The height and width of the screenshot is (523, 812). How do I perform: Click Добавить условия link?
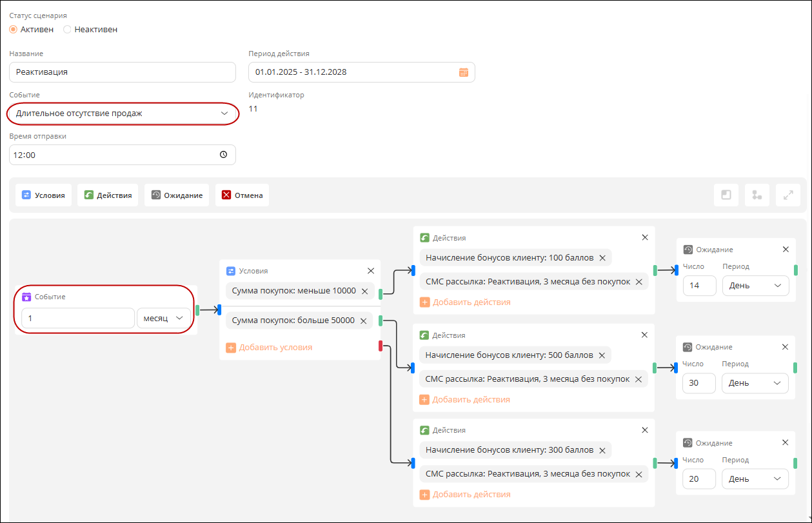(x=269, y=348)
